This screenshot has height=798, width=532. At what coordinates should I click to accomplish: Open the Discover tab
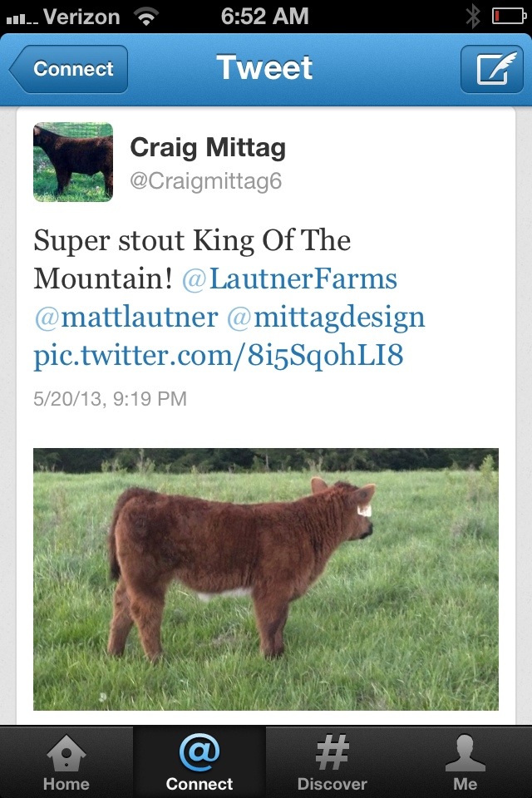pyautogui.click(x=332, y=763)
